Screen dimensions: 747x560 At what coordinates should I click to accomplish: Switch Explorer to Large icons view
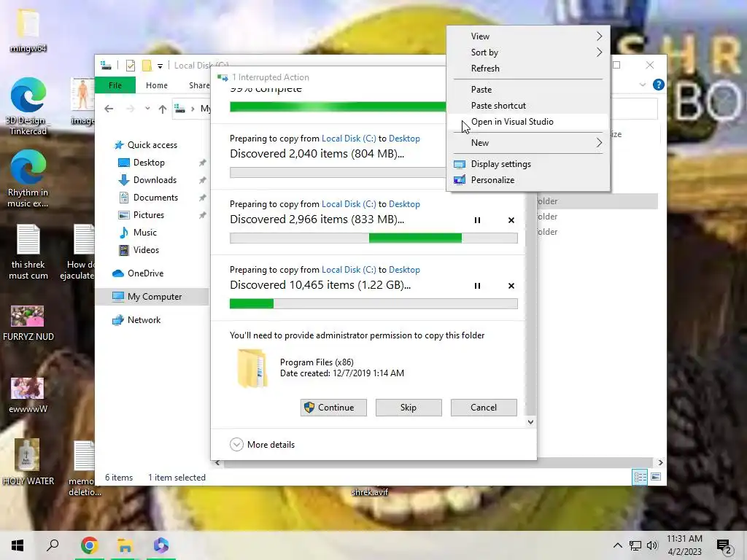tap(656, 477)
